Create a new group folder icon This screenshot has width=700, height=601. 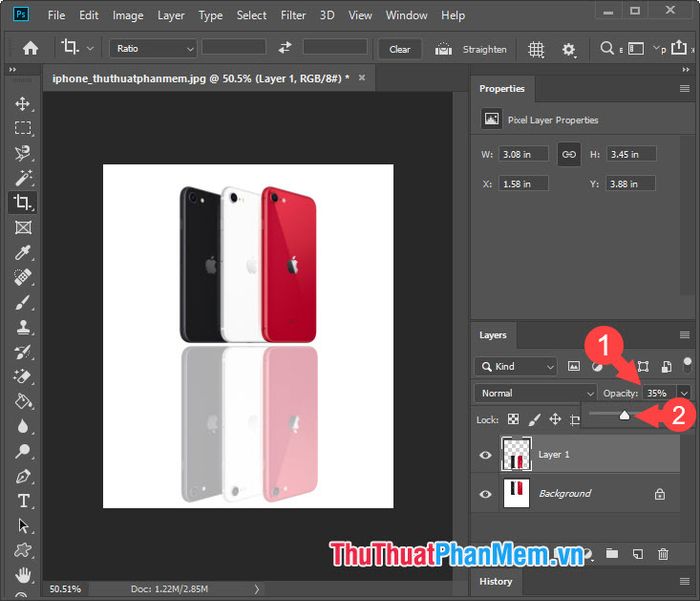click(x=612, y=554)
